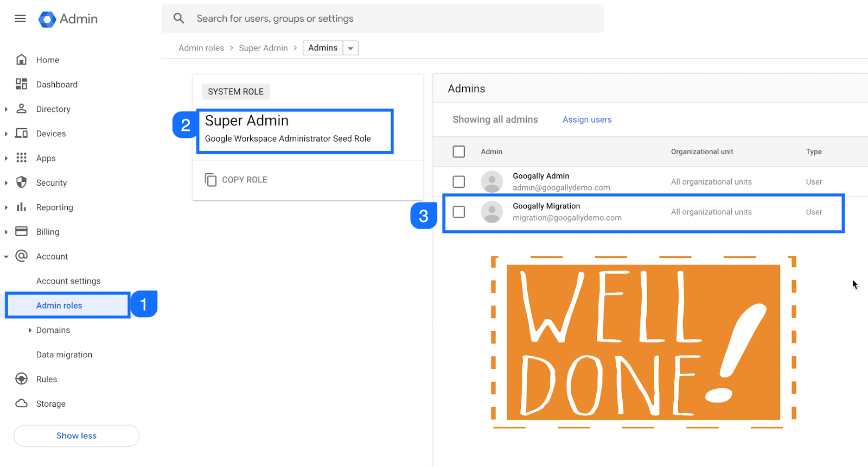Image resolution: width=868 pixels, height=467 pixels.
Task: Click the Account at-sign icon
Action: pos(21,256)
